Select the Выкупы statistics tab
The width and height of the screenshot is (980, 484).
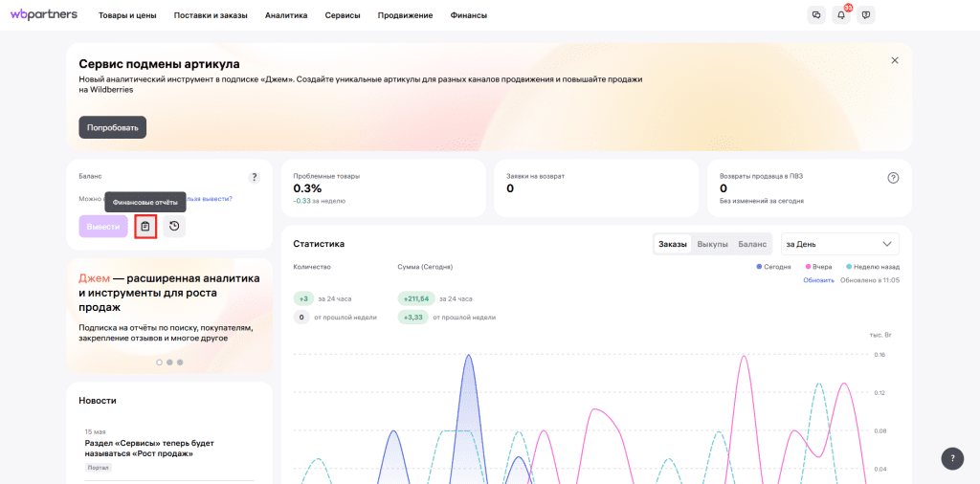[x=712, y=244]
